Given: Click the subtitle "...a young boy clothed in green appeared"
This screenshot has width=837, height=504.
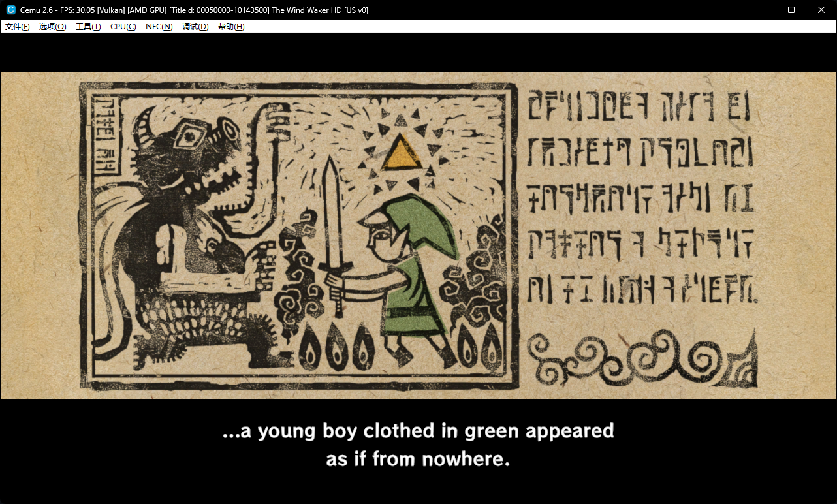Looking at the screenshot, I should [418, 431].
